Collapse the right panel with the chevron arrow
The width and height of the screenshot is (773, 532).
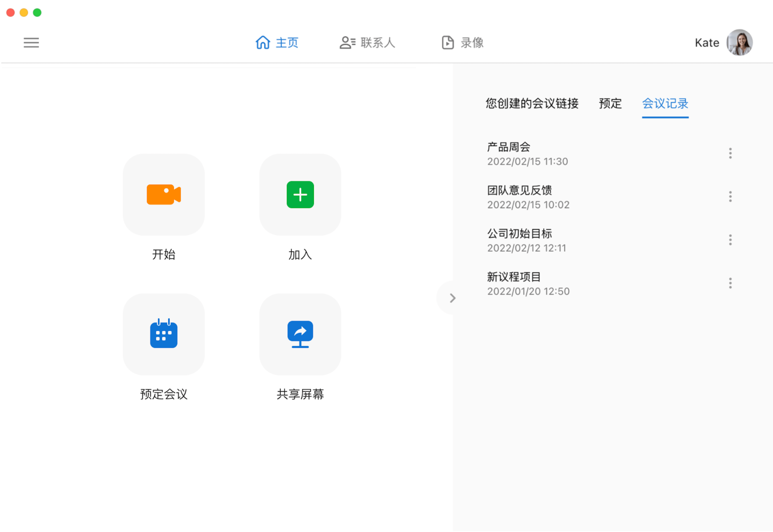point(452,298)
